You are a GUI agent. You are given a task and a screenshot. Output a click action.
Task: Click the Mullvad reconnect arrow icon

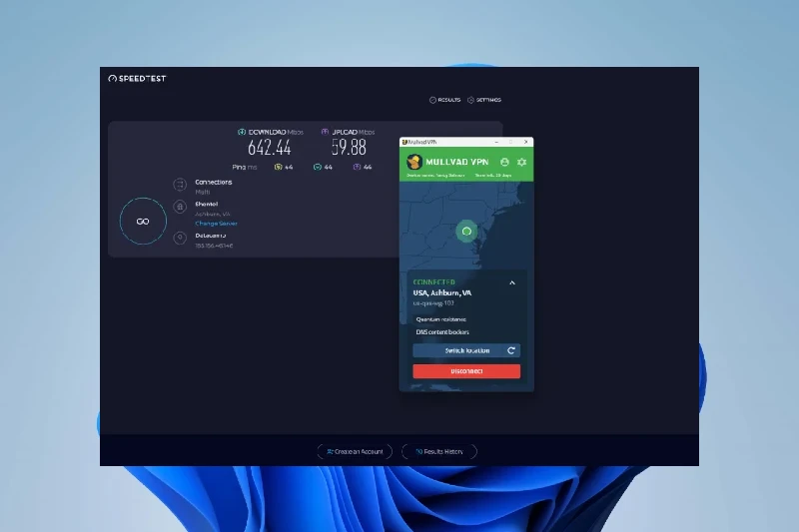click(x=511, y=350)
